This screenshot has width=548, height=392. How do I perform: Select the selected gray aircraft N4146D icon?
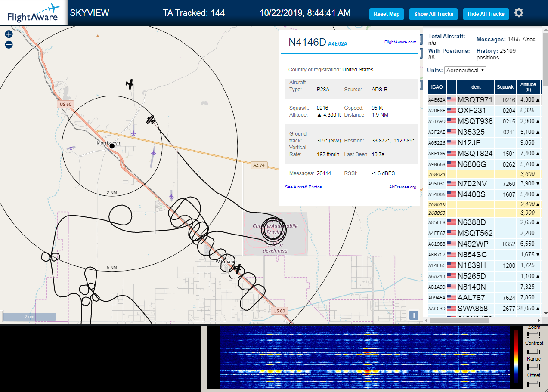click(x=150, y=120)
